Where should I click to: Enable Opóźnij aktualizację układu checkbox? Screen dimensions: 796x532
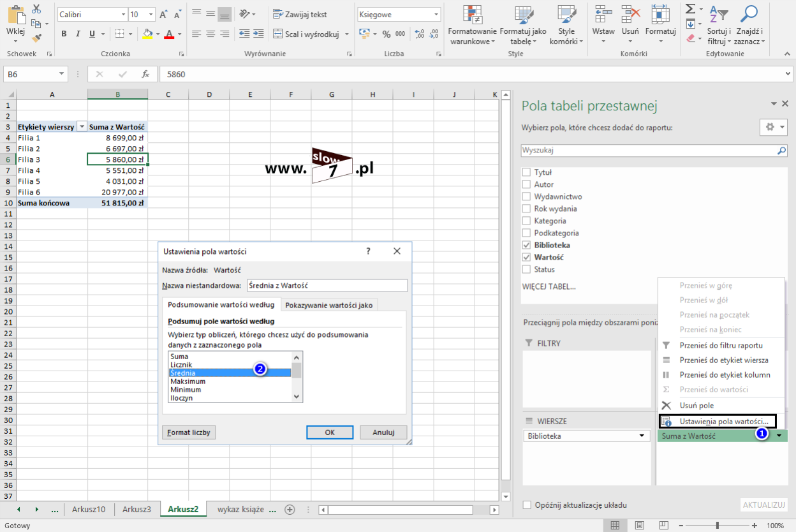click(527, 505)
